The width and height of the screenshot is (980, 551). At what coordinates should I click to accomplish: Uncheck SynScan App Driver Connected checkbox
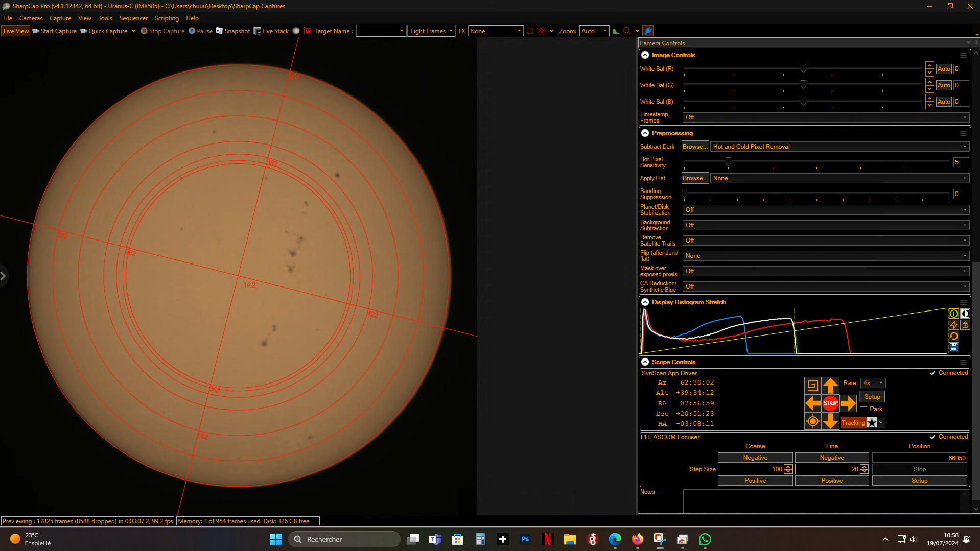[x=932, y=373]
